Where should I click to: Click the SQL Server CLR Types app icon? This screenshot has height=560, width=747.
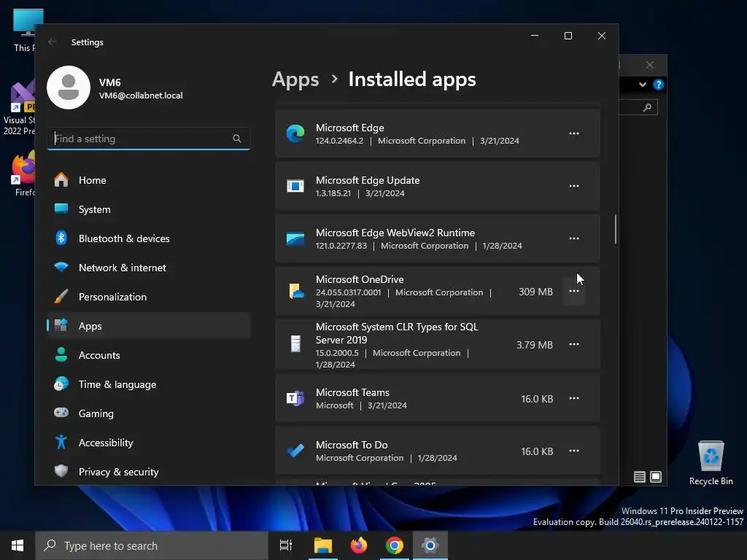(x=295, y=344)
